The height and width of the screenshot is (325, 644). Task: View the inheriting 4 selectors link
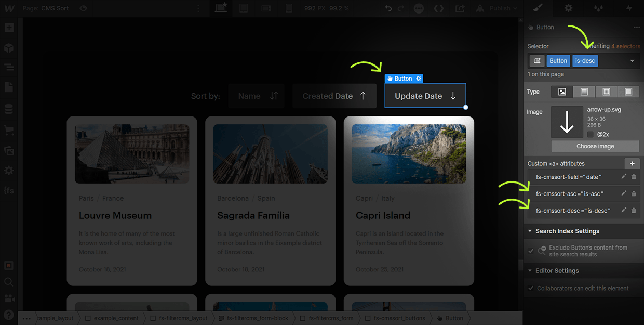point(625,46)
